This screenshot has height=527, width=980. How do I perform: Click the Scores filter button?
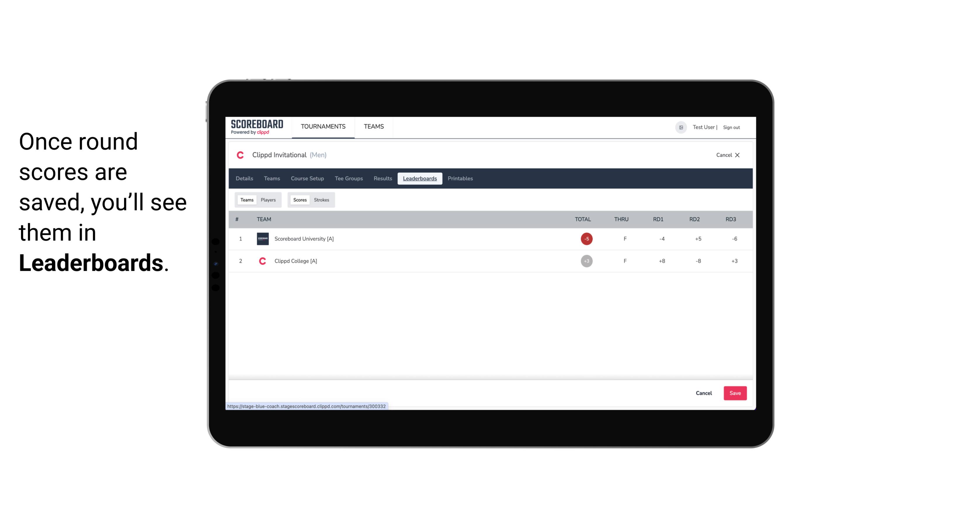(299, 199)
